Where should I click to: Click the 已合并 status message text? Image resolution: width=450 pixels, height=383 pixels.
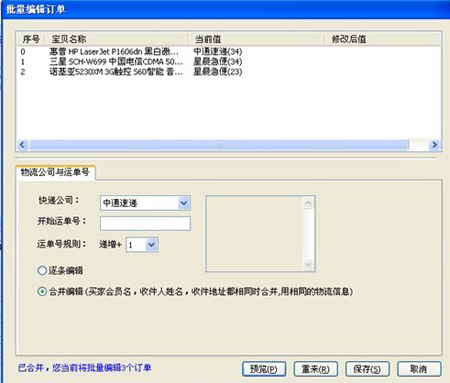[85, 368]
